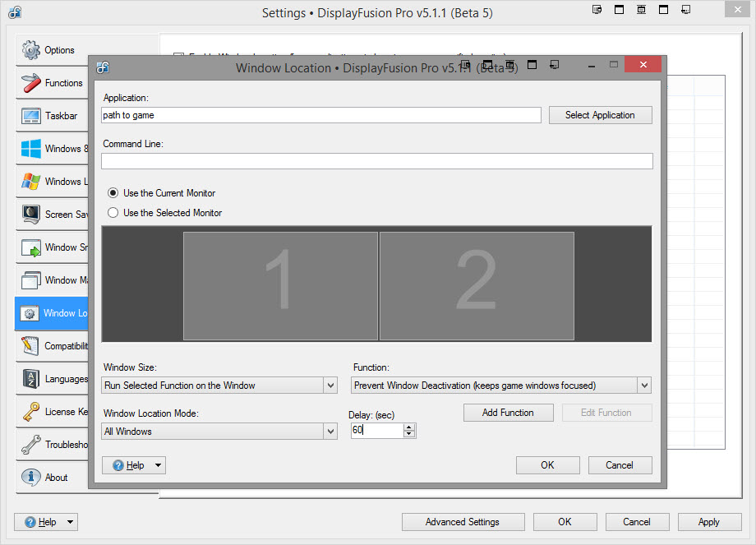
Task: Expand the Function dropdown list
Action: 644,386
